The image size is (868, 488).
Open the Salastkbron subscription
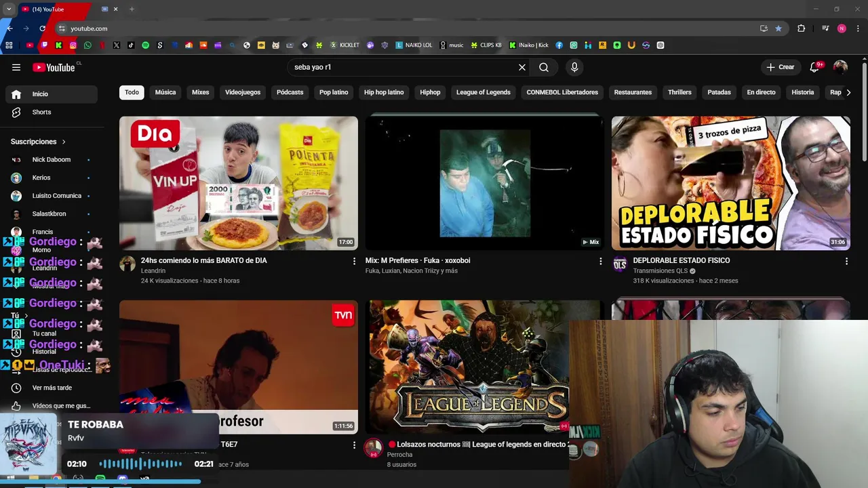52,213
